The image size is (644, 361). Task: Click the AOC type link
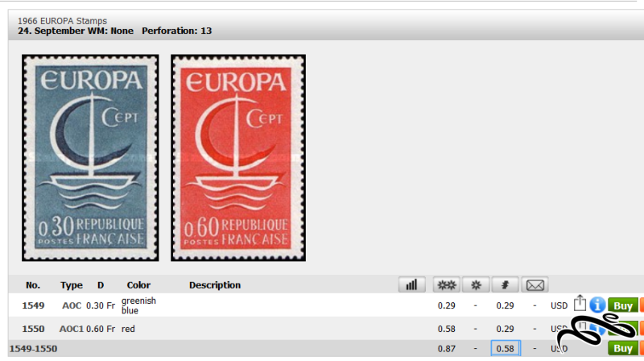72,305
